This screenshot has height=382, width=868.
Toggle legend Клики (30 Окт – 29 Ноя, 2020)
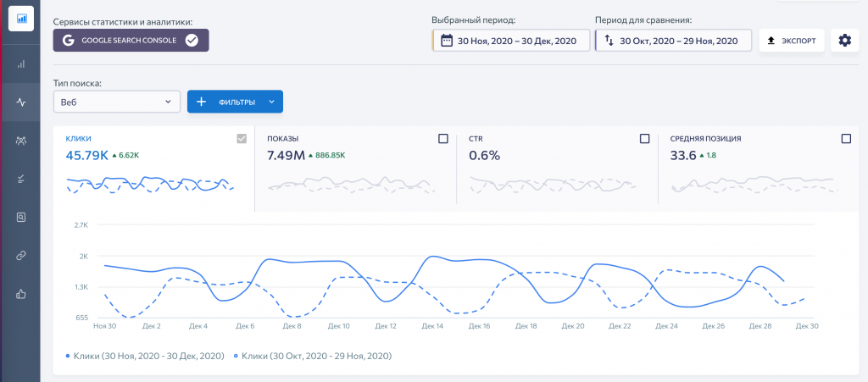312,356
